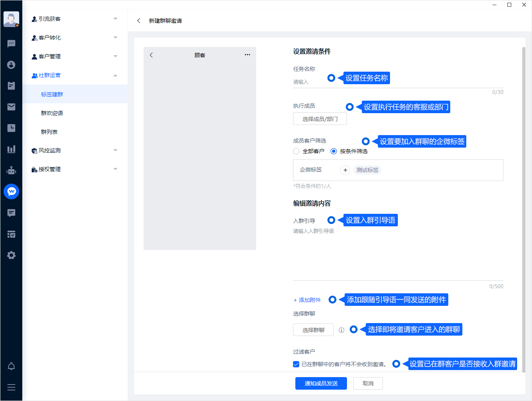Open the 群欢迎语 submenu item
532x401 pixels.
click(75, 113)
